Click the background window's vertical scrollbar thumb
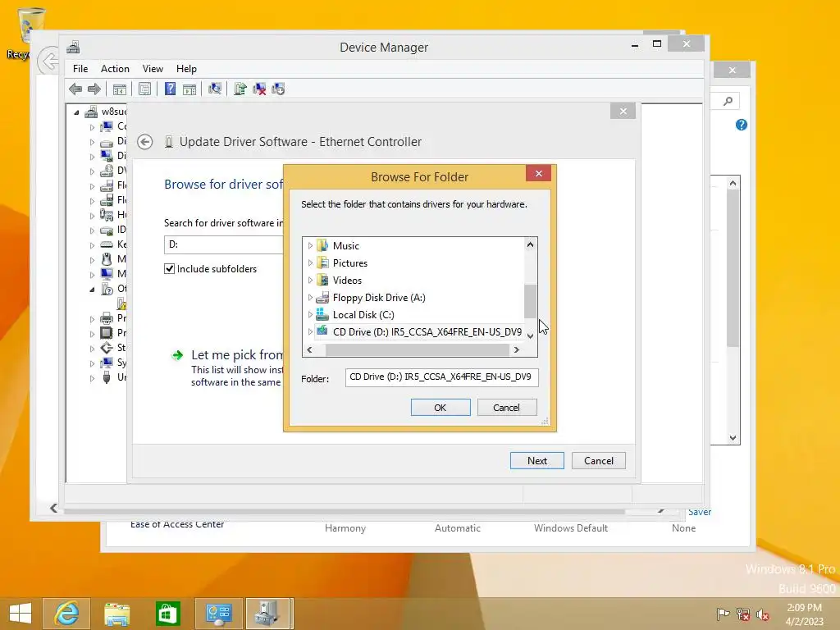 click(x=733, y=268)
